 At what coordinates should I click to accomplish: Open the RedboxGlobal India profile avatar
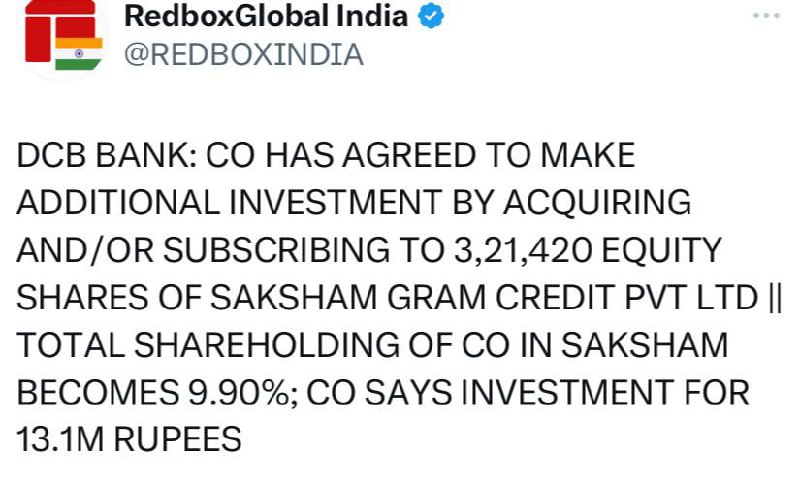tap(64, 36)
